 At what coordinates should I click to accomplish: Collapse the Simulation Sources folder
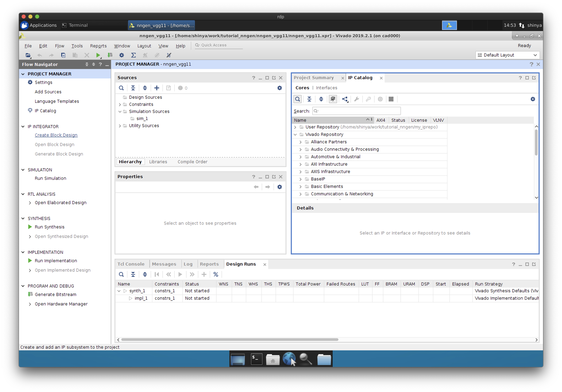120,111
